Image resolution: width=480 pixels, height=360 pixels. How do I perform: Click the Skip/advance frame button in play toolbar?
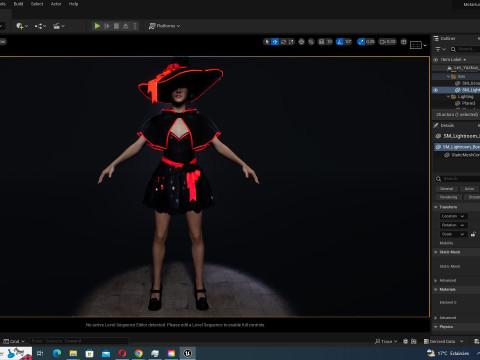click(107, 26)
